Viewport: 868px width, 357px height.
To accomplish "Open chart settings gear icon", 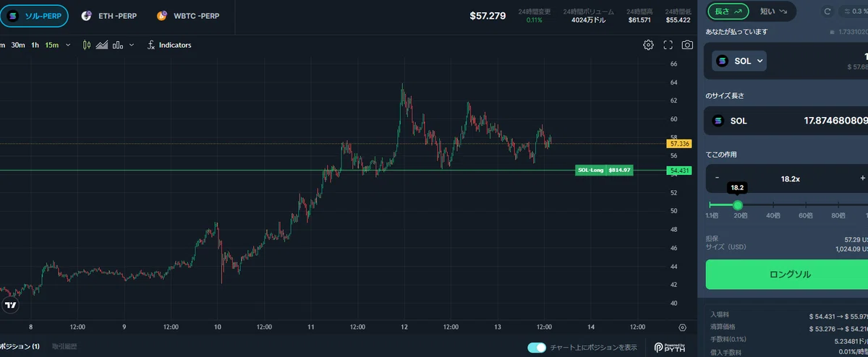I will [649, 45].
